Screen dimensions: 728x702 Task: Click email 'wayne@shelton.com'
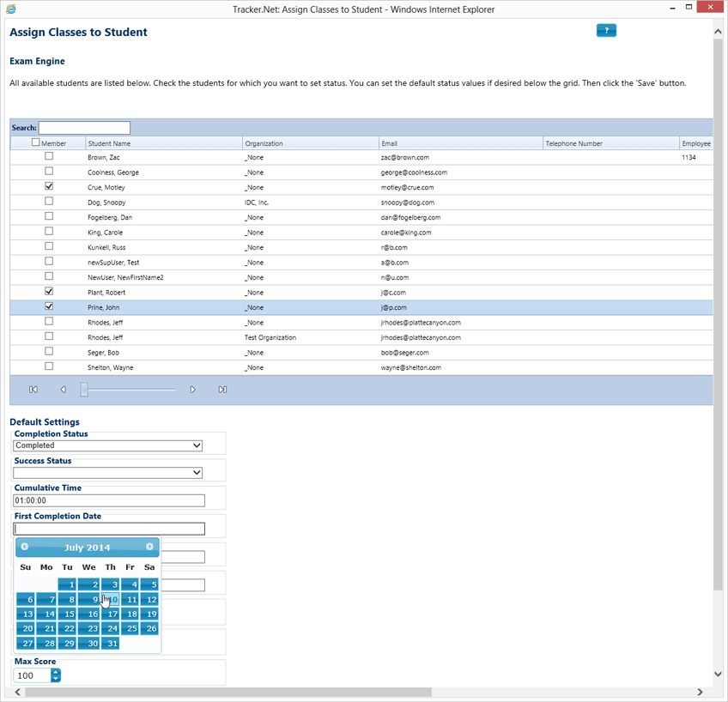tap(411, 367)
